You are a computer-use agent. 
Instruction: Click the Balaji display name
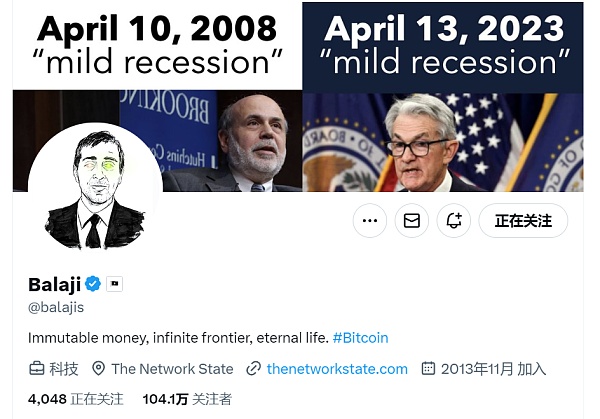coord(54,284)
